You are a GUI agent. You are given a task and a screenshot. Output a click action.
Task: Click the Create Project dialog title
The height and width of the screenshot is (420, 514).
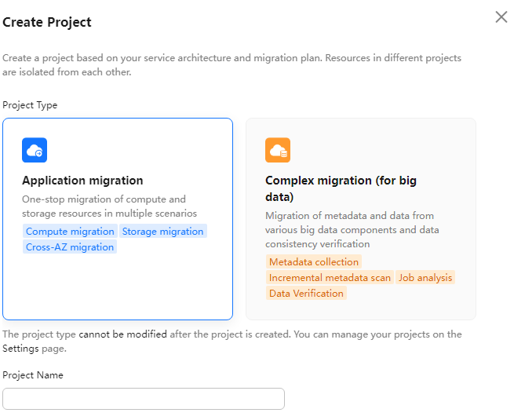pyautogui.click(x=47, y=22)
